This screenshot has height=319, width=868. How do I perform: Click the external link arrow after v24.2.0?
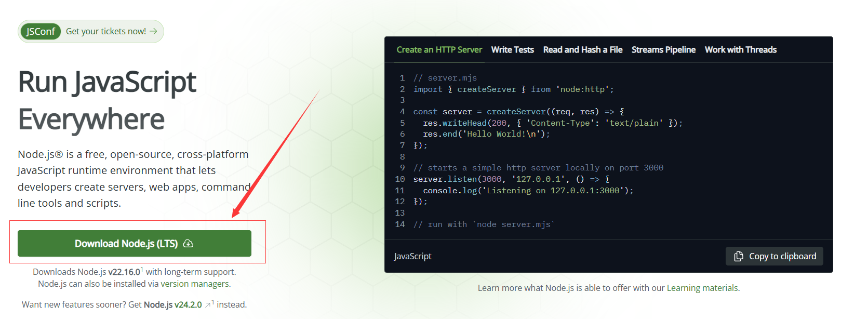click(208, 305)
